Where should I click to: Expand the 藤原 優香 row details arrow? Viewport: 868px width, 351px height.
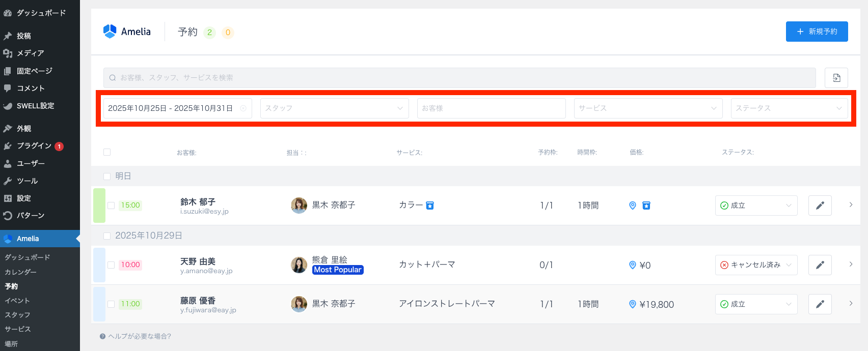pos(851,304)
